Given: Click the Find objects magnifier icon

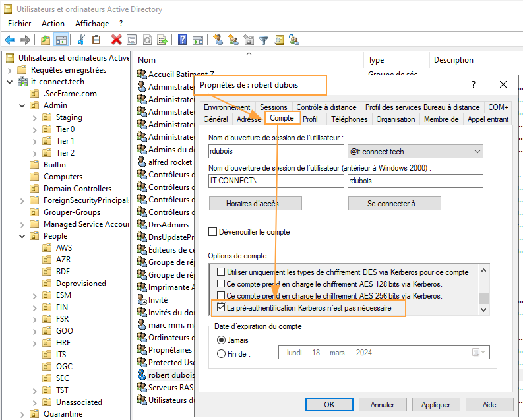Looking at the screenshot, I should tap(279, 40).
